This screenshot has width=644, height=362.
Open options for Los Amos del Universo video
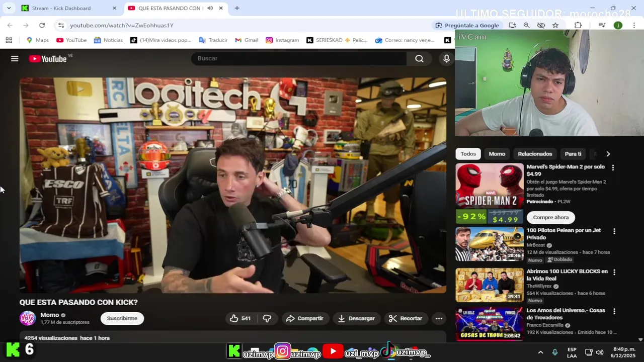pos(614,311)
